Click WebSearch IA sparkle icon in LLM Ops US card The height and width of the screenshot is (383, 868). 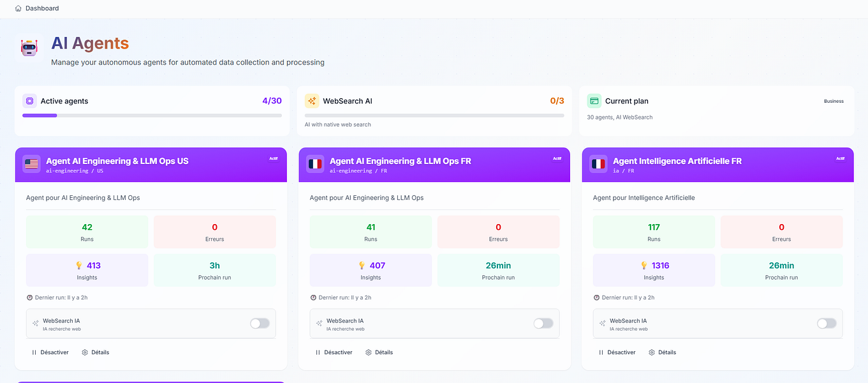point(36,324)
